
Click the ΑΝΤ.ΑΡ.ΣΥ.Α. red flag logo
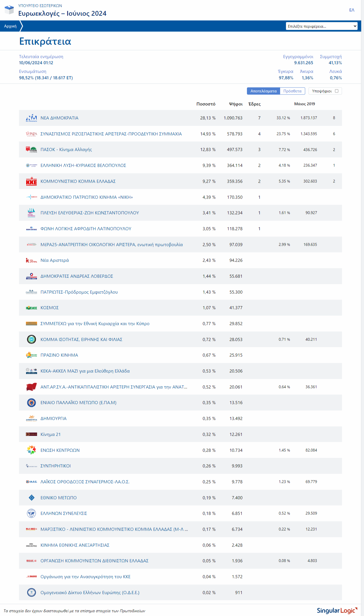(x=31, y=387)
